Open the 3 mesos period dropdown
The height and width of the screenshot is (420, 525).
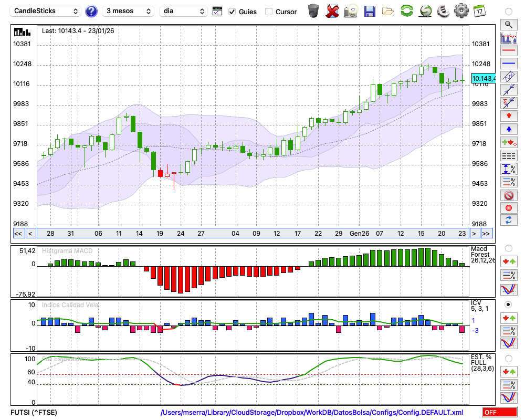128,11
